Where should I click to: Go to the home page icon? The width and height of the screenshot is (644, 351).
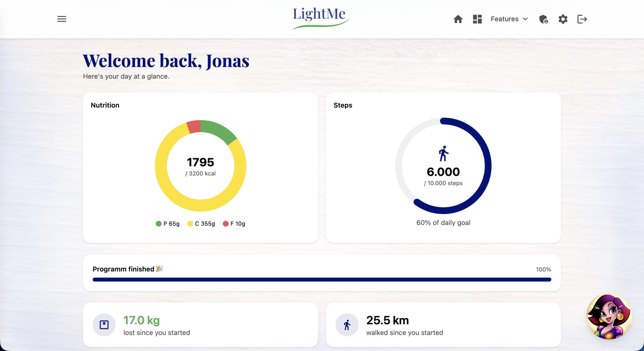tap(458, 19)
